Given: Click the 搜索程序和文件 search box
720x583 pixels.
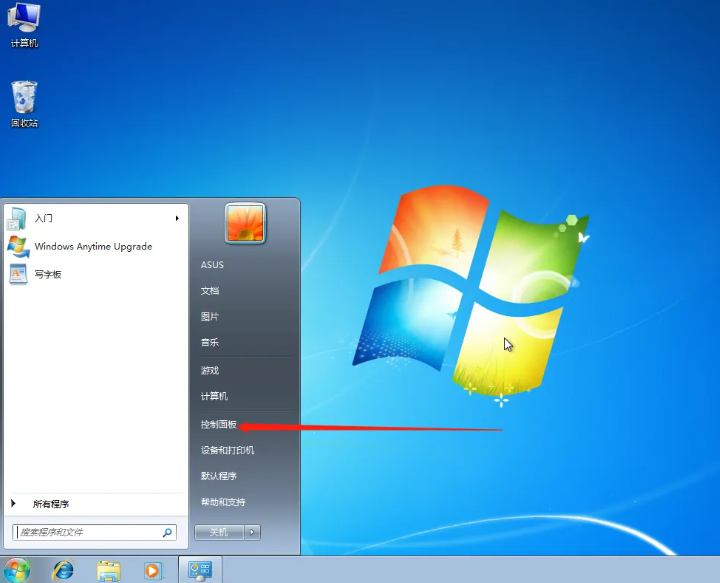Looking at the screenshot, I should click(x=86, y=533).
